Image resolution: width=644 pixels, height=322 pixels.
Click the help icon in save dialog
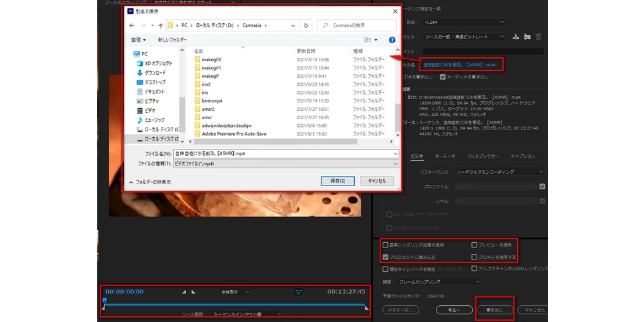[392, 39]
